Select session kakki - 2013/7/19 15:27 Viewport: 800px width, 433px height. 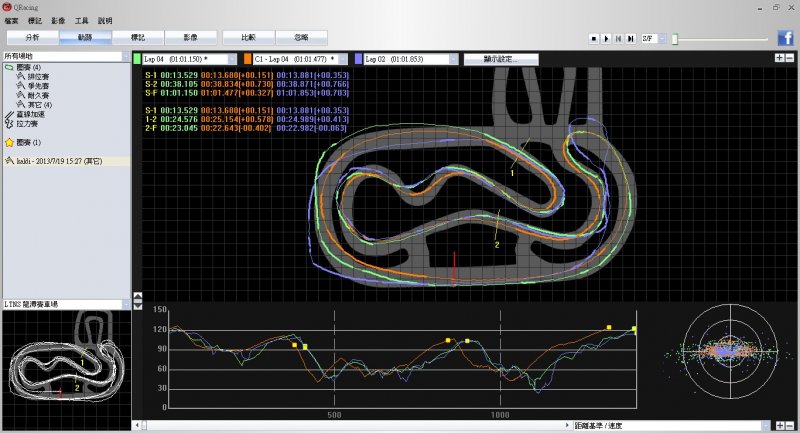pyautogui.click(x=66, y=161)
